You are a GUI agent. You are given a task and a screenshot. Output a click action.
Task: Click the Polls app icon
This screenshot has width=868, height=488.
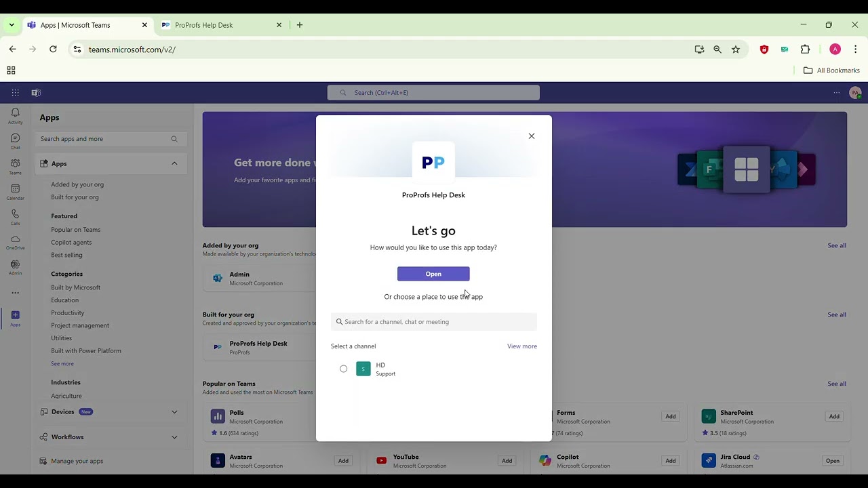click(x=218, y=416)
